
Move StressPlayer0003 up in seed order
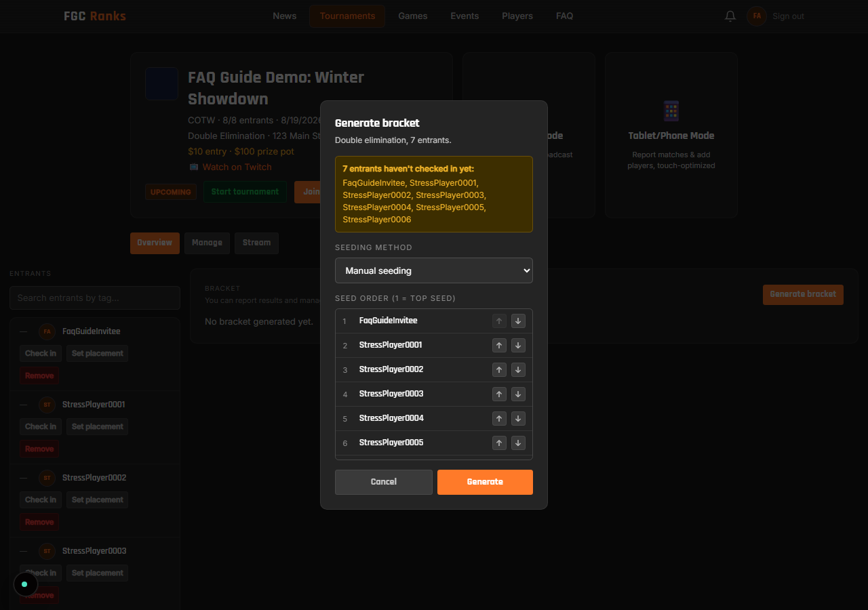(x=499, y=394)
